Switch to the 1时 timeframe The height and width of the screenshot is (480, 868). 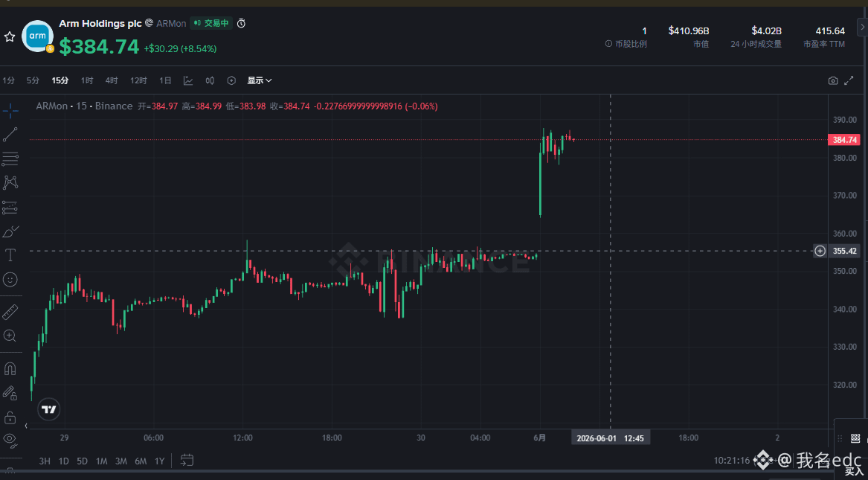(87, 81)
